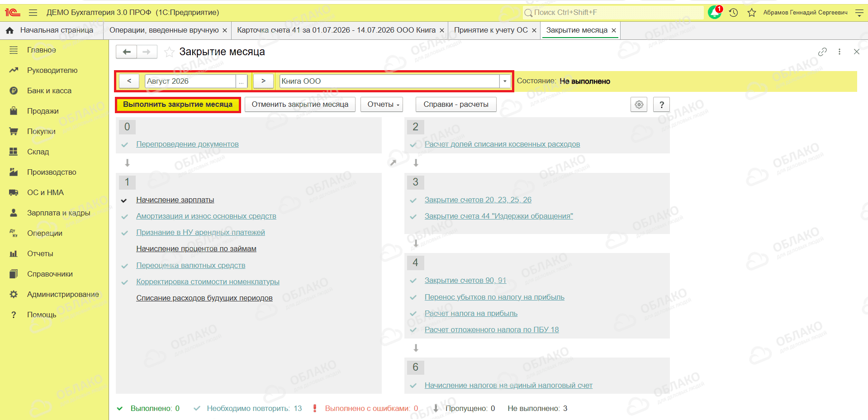
Task: Open Начисление зарплаты link
Action: click(x=175, y=200)
